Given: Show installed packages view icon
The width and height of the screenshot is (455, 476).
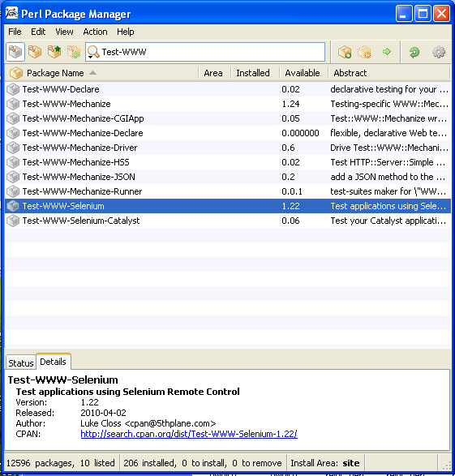Looking at the screenshot, I should click(35, 52).
